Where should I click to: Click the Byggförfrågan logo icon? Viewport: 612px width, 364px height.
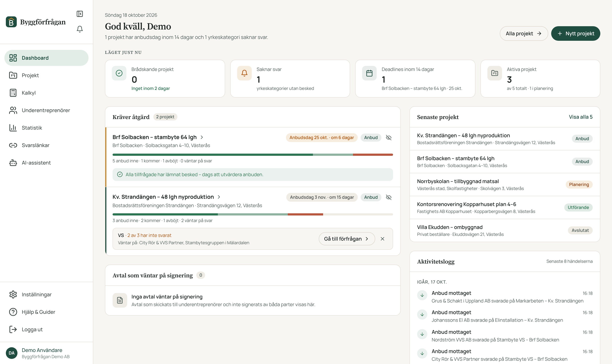[x=11, y=22]
